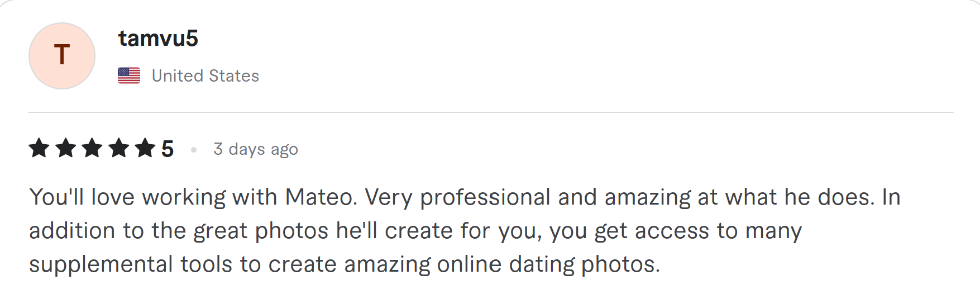The width and height of the screenshot is (980, 289).
Task: Click the United States country label
Action: pyautogui.click(x=205, y=75)
